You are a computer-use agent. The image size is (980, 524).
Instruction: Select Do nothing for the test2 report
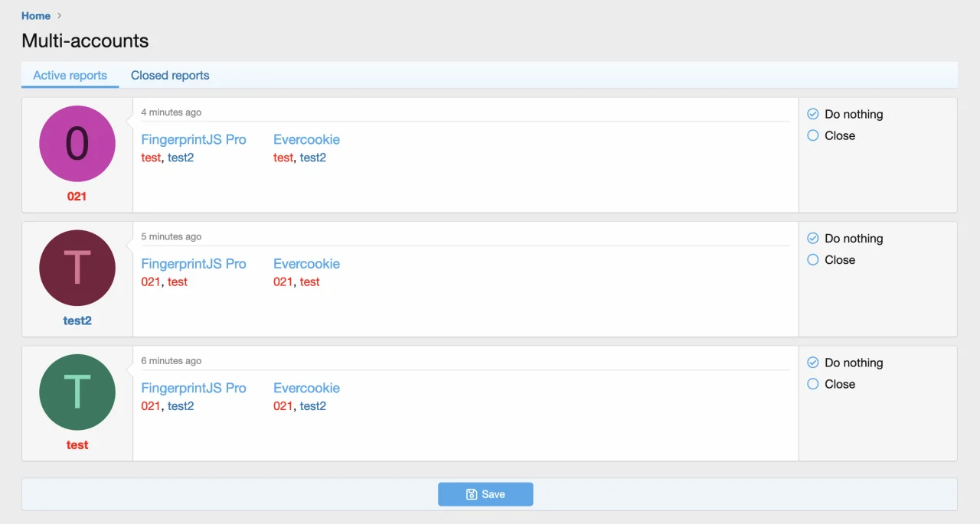[813, 239]
